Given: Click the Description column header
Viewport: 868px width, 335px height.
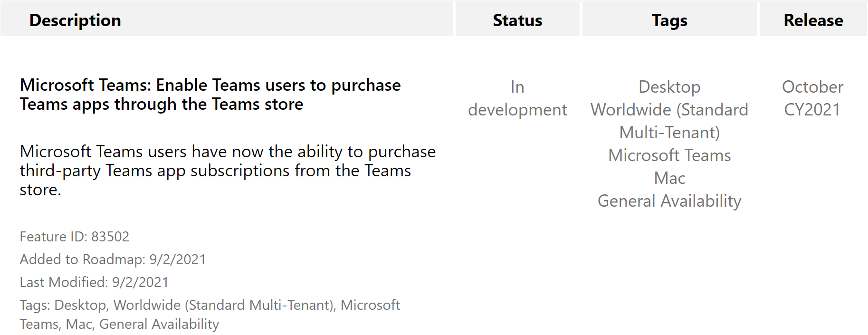Looking at the screenshot, I should coord(75,20).
